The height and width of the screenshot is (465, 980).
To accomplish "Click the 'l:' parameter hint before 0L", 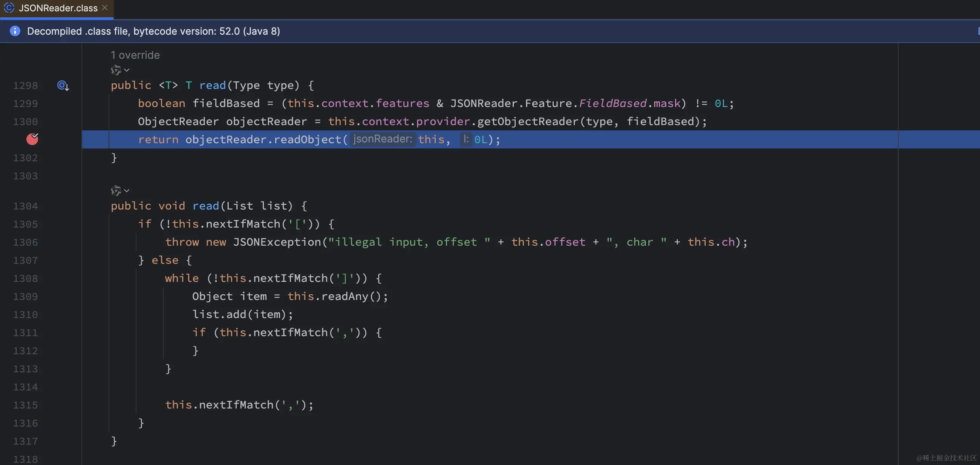I will (x=465, y=139).
